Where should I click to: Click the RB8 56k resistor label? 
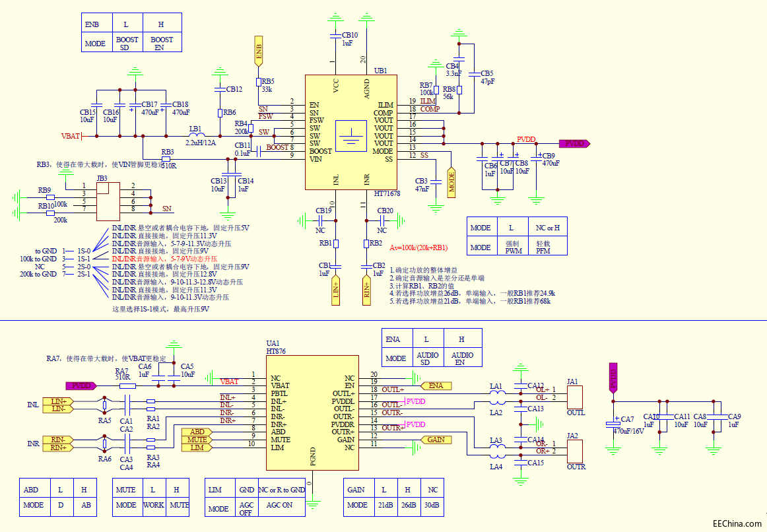point(449,93)
